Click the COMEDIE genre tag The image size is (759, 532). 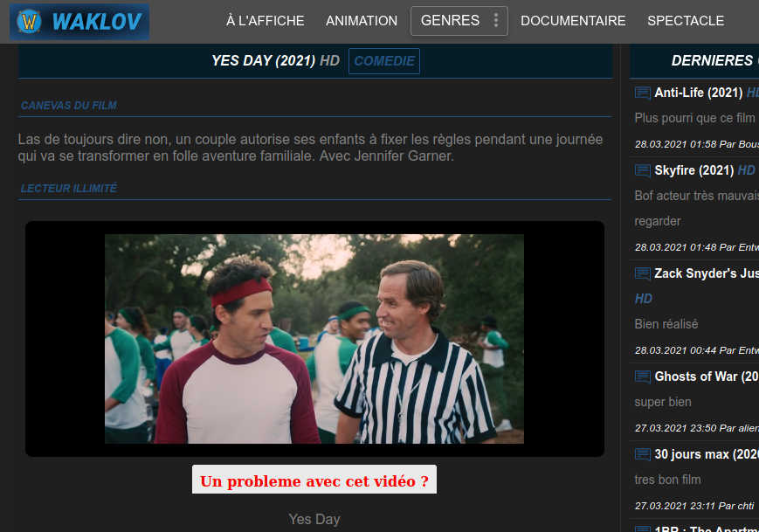click(384, 61)
